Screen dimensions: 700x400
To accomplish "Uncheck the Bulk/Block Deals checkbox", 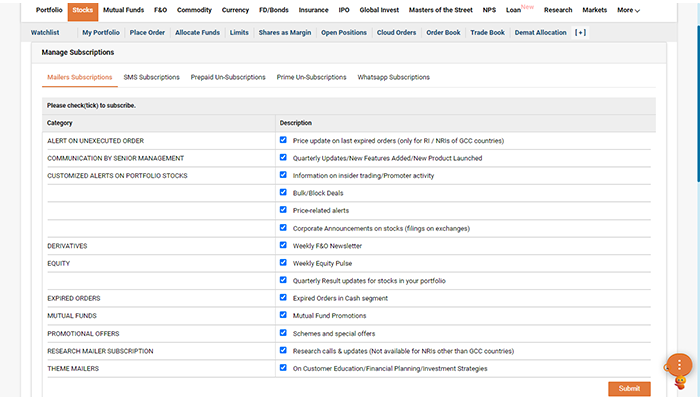I will point(284,192).
